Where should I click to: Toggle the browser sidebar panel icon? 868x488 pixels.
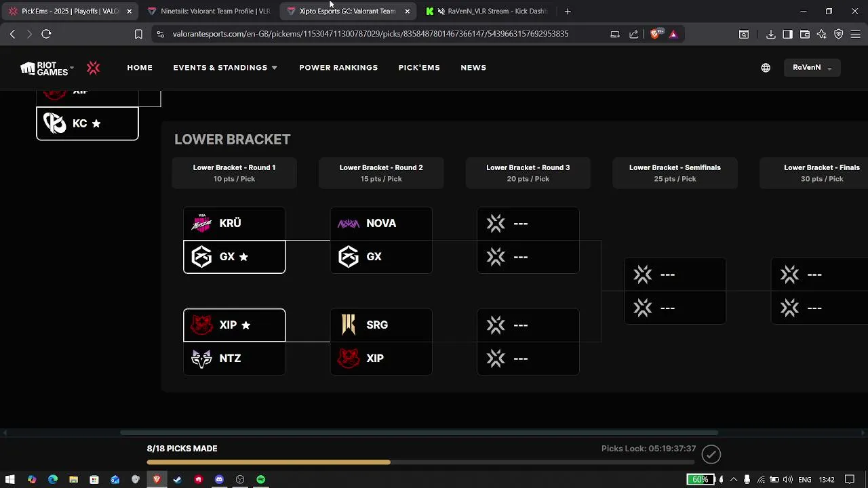point(787,34)
